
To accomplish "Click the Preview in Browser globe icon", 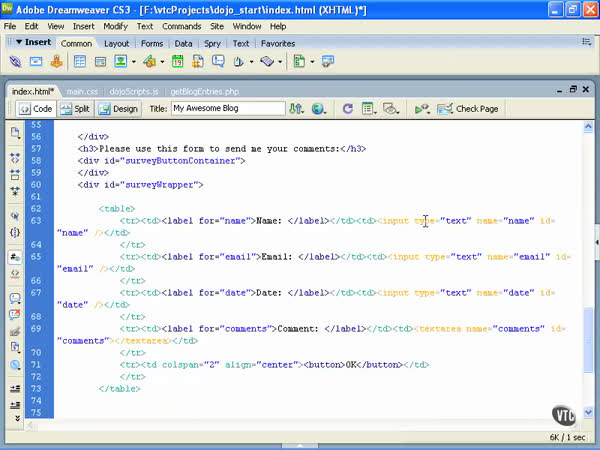I will (319, 109).
